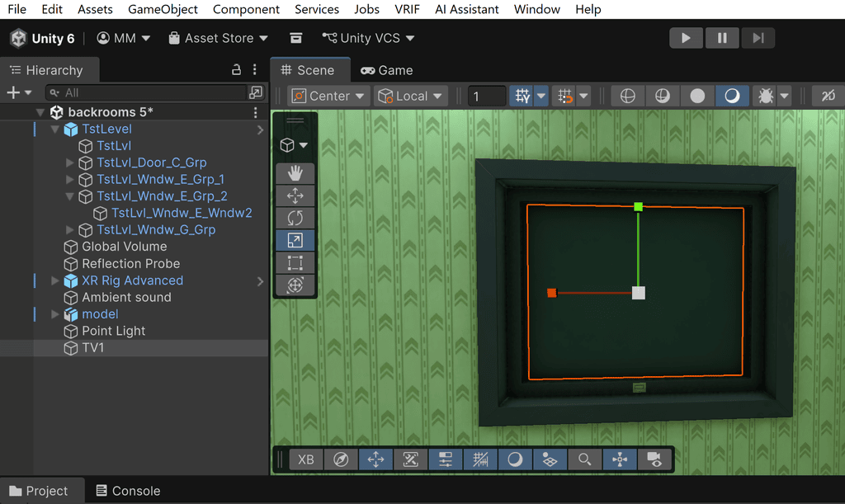The height and width of the screenshot is (504, 845).
Task: Click the Hierarchy add (+) dropdown
Action: [19, 92]
